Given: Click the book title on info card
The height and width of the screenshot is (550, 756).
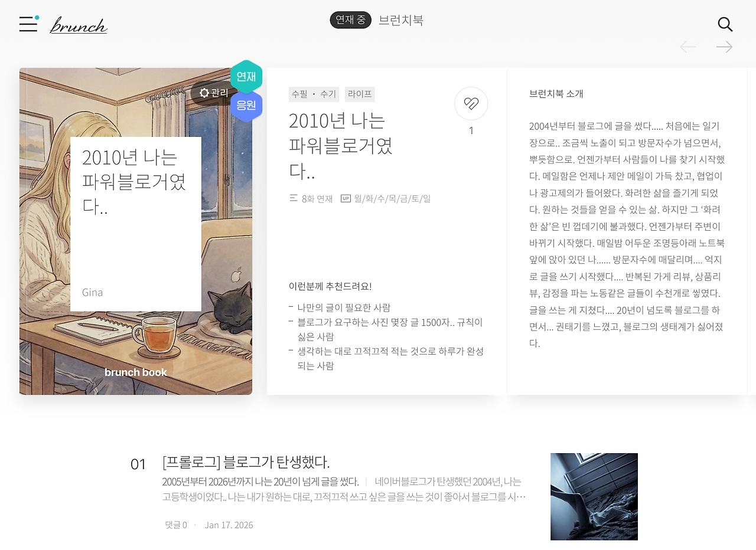Looking at the screenshot, I should pos(341,145).
